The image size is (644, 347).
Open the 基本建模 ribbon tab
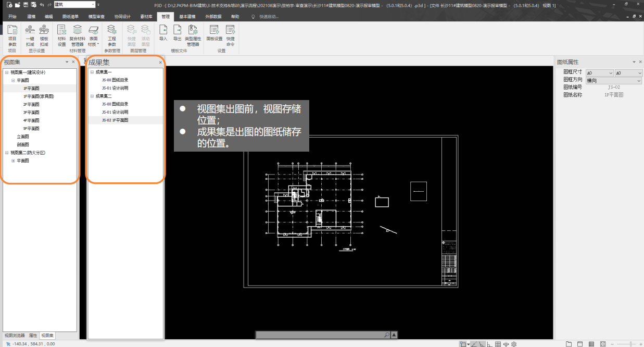point(187,17)
